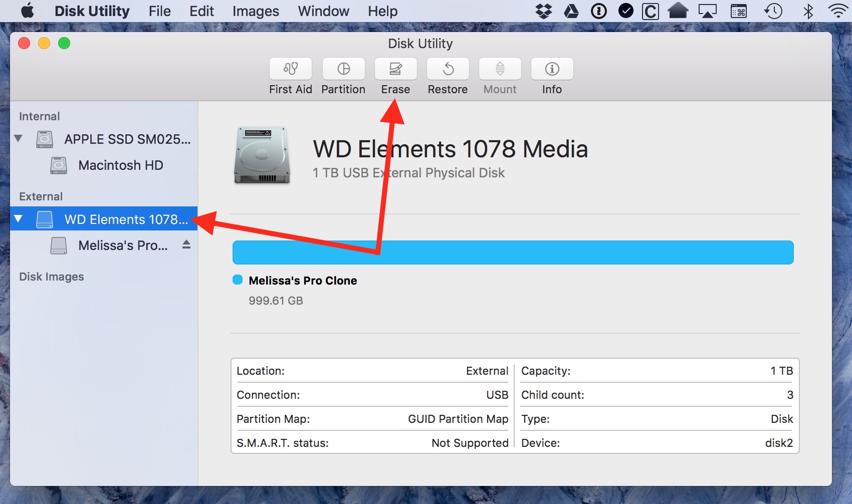
Task: Click the calendar menu bar icon
Action: (x=739, y=11)
